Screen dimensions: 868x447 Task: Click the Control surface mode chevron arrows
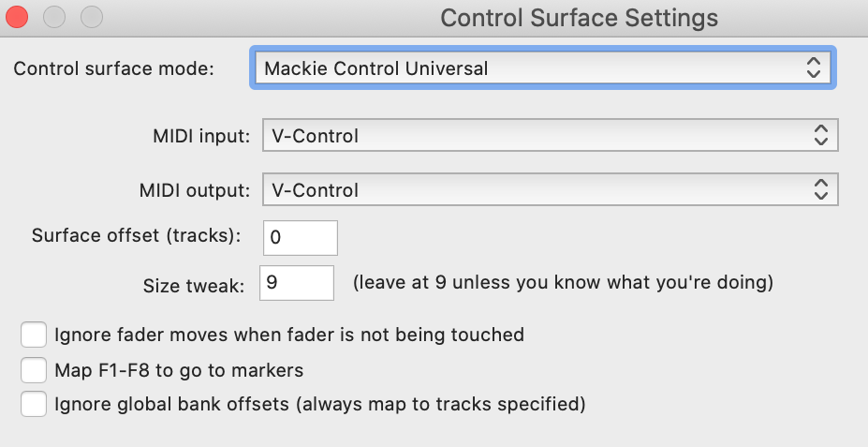(x=812, y=67)
